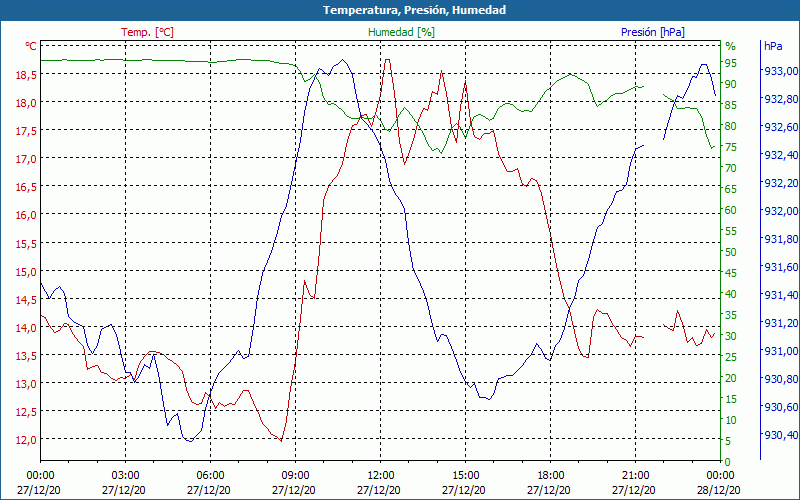Click the green '%' unit label
The height and width of the screenshot is (500, 800).
(x=731, y=46)
